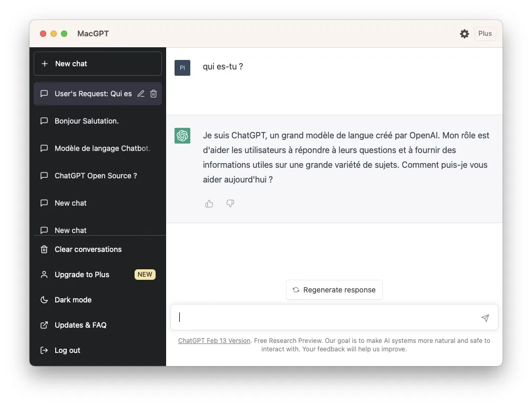Select Log out
The height and width of the screenshot is (405, 532).
(x=98, y=350)
